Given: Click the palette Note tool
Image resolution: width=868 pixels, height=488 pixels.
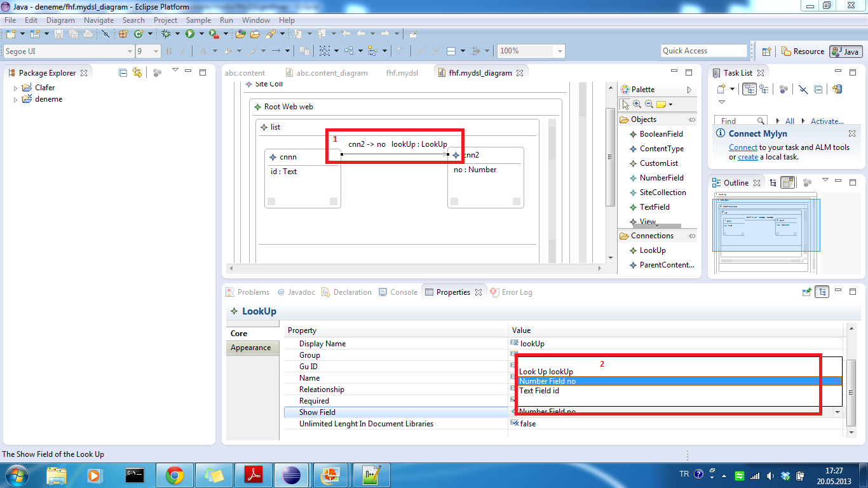Looking at the screenshot, I should [x=661, y=104].
